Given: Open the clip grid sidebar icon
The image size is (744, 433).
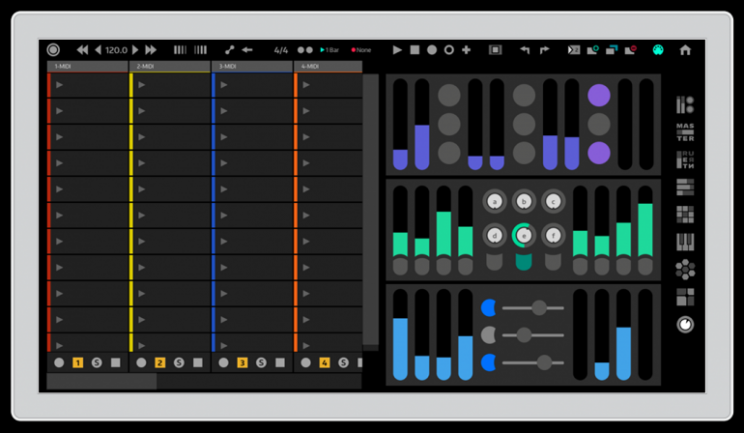Looking at the screenshot, I should (x=685, y=215).
